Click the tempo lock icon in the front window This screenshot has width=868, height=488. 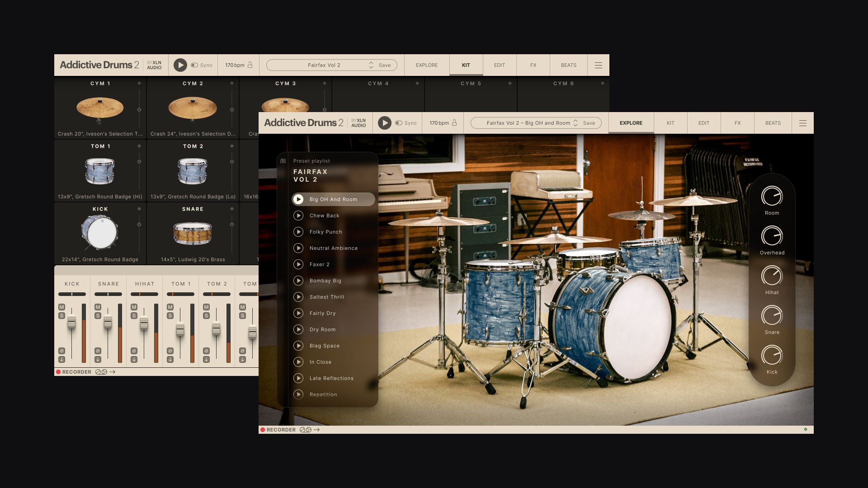click(x=454, y=122)
